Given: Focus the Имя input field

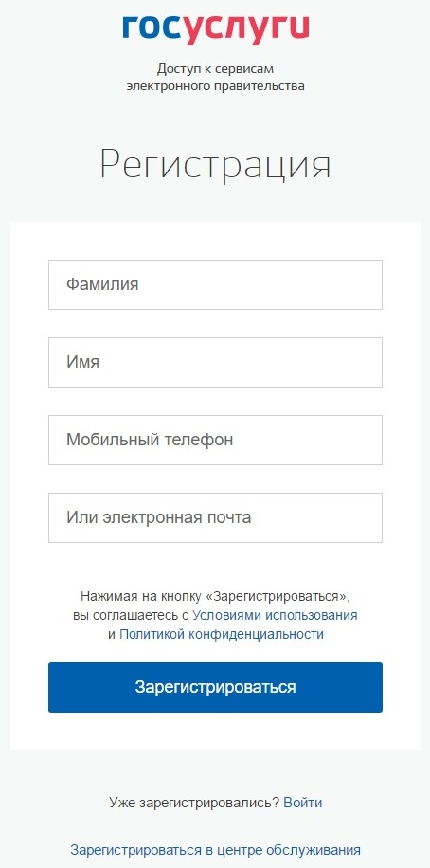Looking at the screenshot, I should pyautogui.click(x=215, y=362).
